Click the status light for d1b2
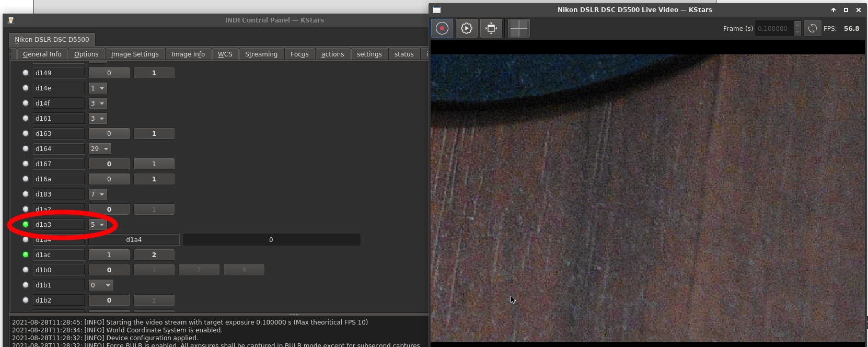 [25, 300]
